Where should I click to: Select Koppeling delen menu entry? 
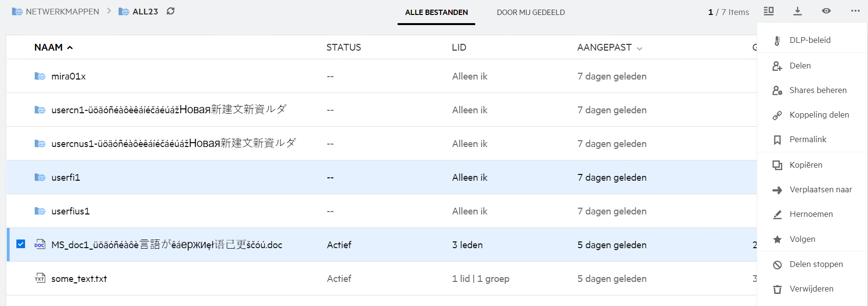819,115
